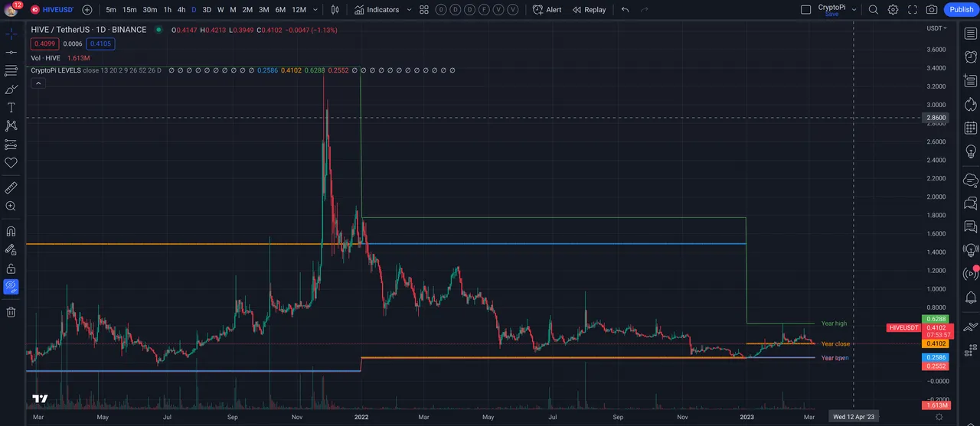Open the hotlists flame panel
This screenshot has height=426, width=980.
[x=970, y=105]
